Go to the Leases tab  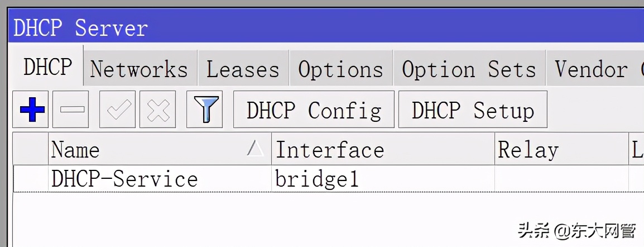tap(243, 70)
